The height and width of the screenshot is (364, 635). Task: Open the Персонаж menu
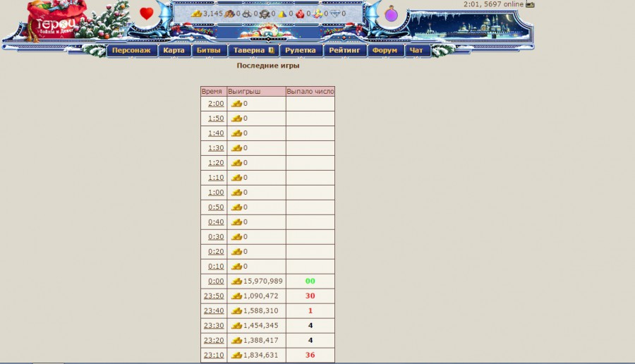131,51
